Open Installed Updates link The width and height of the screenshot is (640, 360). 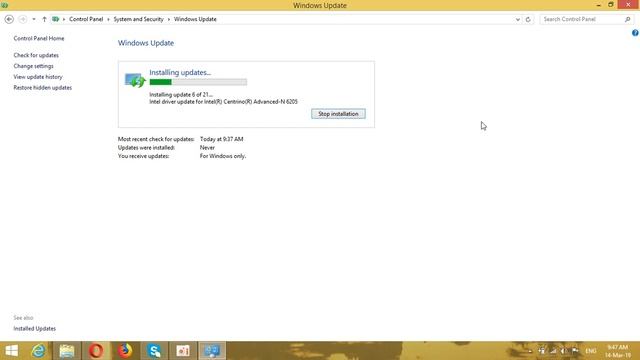coord(34,329)
